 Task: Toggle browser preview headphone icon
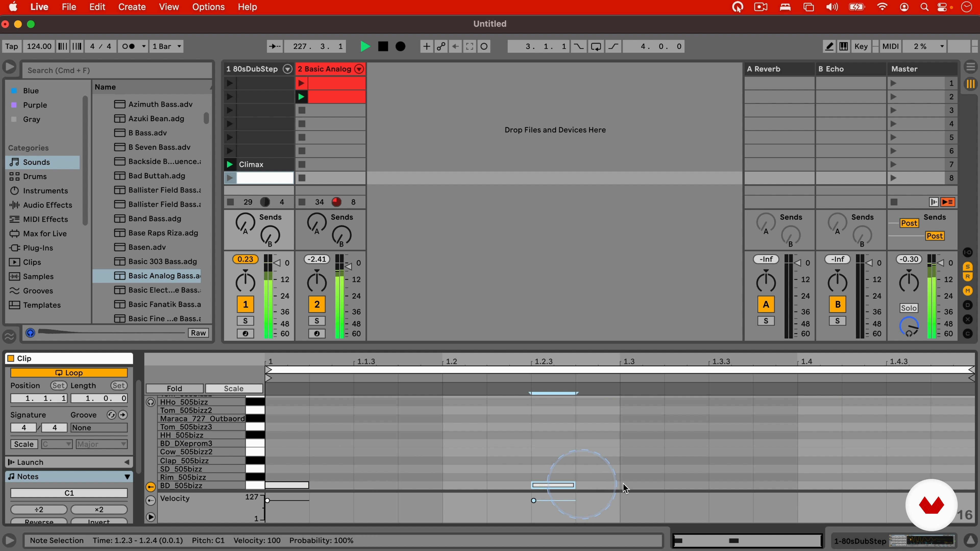(x=30, y=333)
